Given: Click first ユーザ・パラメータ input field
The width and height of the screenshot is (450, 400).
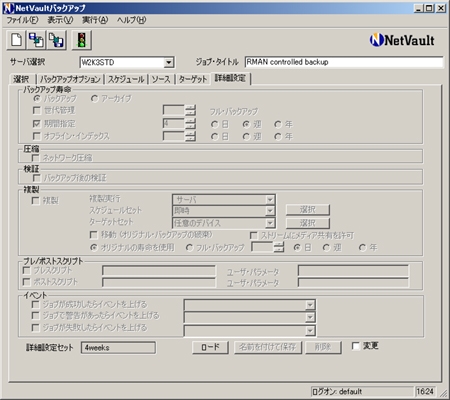Looking at the screenshot, I should [353, 271].
